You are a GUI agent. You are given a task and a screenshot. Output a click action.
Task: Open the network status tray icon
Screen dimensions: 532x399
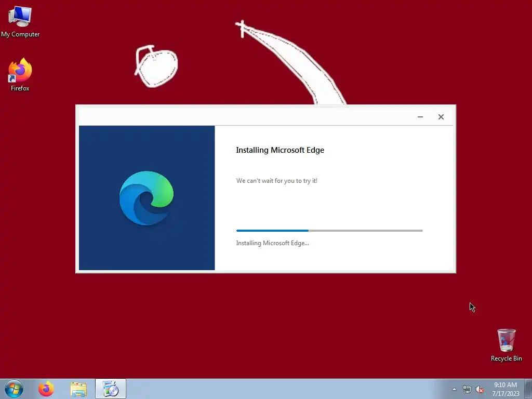467,389
